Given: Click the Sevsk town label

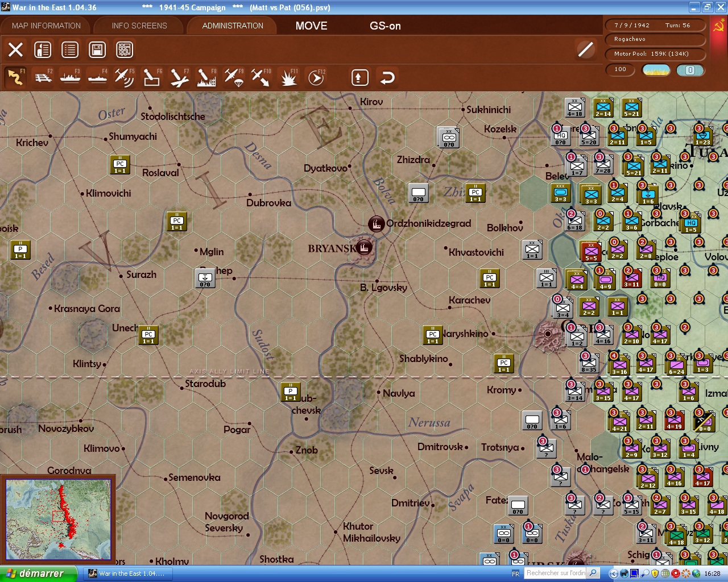Looking at the screenshot, I should tap(381, 471).
